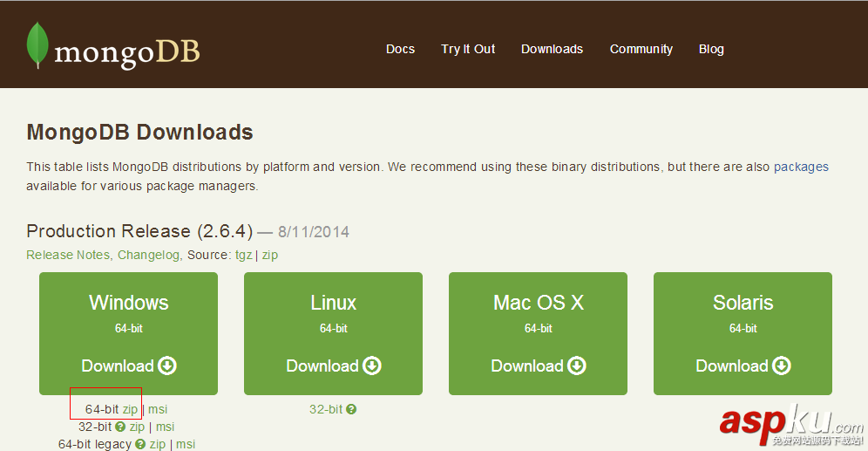Click help icon beside 64-bit legacy

click(x=140, y=444)
